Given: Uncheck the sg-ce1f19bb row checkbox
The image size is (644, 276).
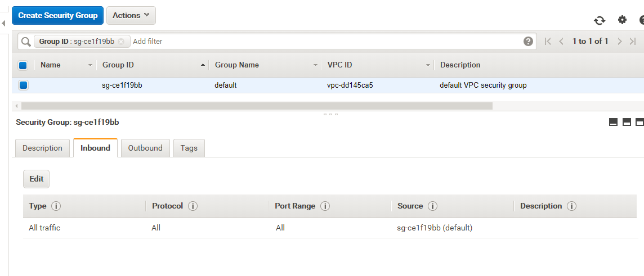Looking at the screenshot, I should tap(23, 85).
